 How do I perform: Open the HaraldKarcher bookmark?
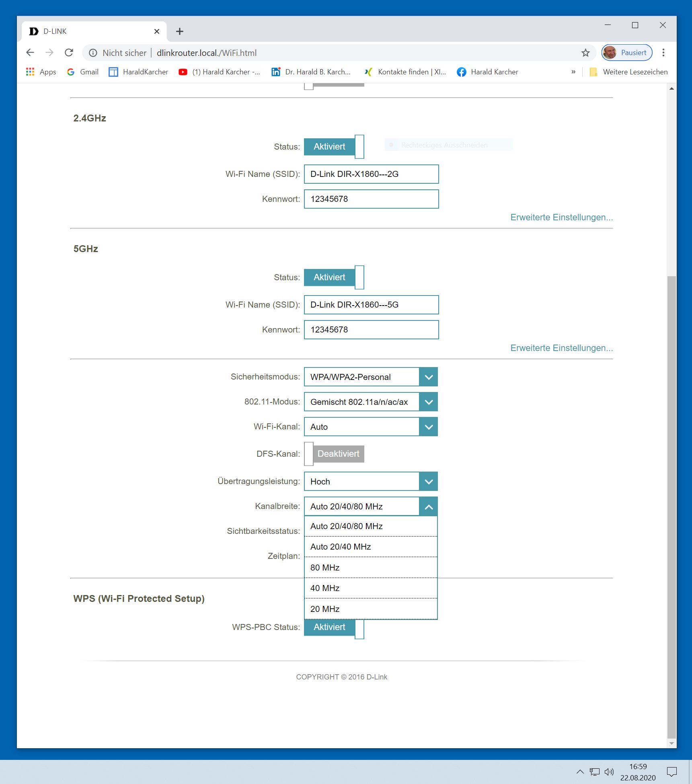click(139, 72)
